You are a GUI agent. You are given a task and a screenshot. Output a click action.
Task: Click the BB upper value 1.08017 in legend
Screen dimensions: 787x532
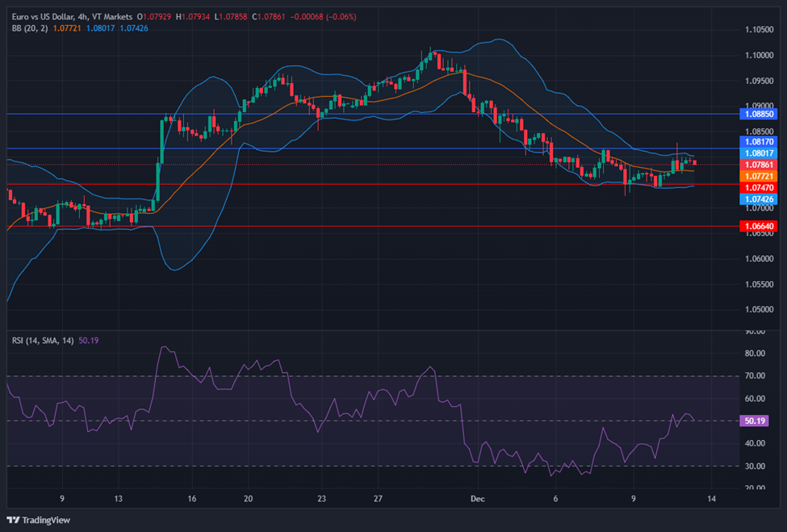(x=100, y=28)
